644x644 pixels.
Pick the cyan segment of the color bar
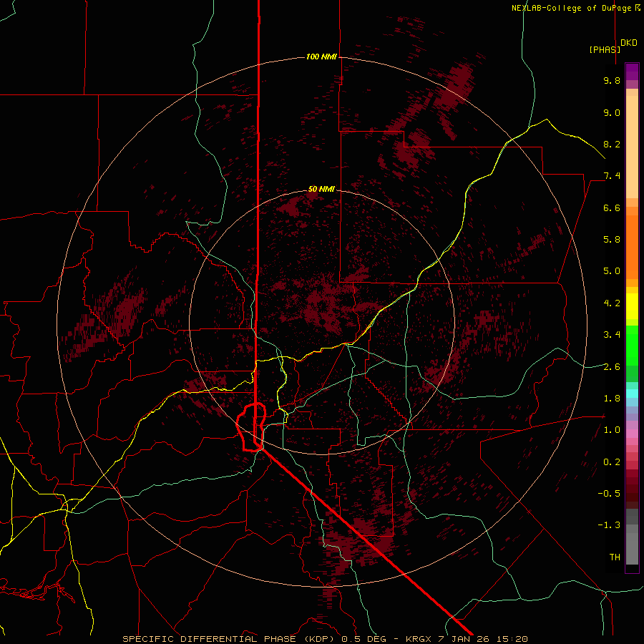coord(632,394)
